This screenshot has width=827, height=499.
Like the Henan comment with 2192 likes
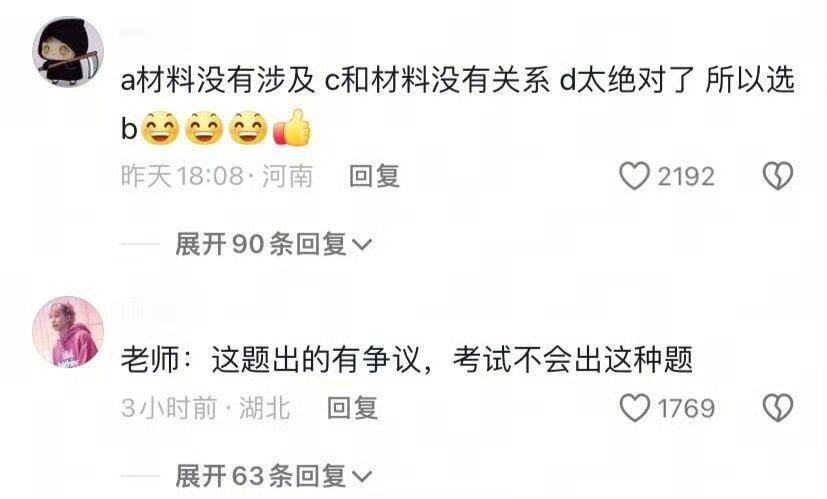pos(634,176)
